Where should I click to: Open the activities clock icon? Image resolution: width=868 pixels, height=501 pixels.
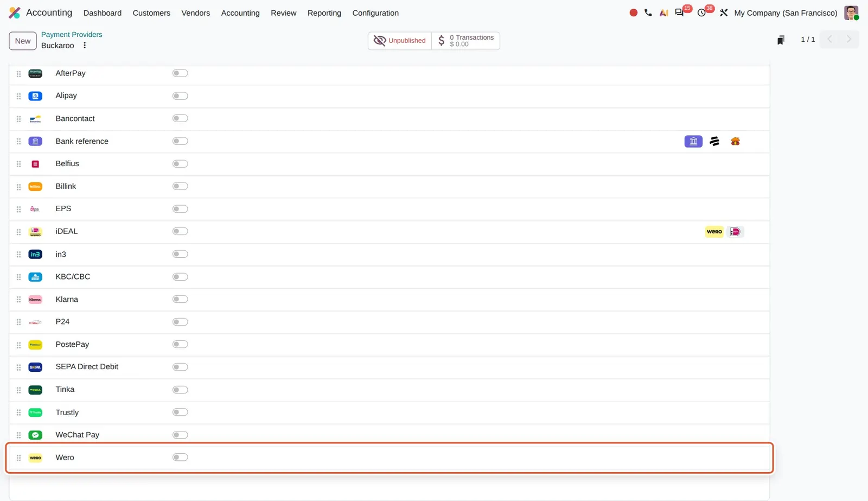click(x=701, y=12)
